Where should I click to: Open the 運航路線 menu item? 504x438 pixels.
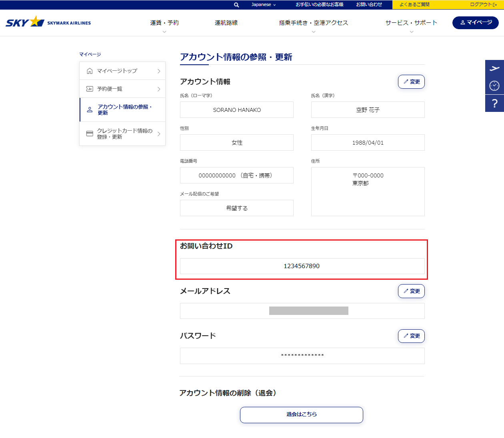pos(226,23)
